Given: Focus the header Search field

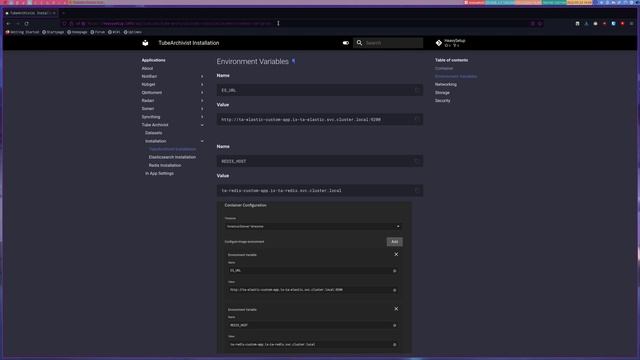Looking at the screenshot, I should (388, 43).
